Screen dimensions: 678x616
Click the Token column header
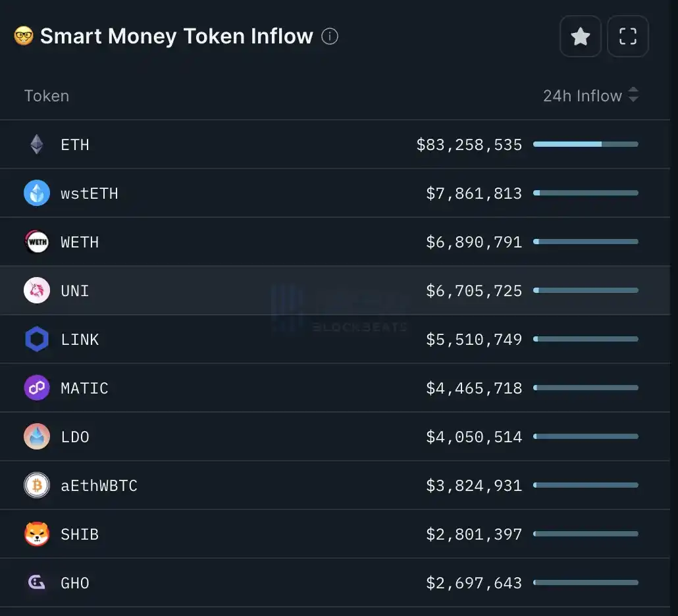click(x=47, y=96)
